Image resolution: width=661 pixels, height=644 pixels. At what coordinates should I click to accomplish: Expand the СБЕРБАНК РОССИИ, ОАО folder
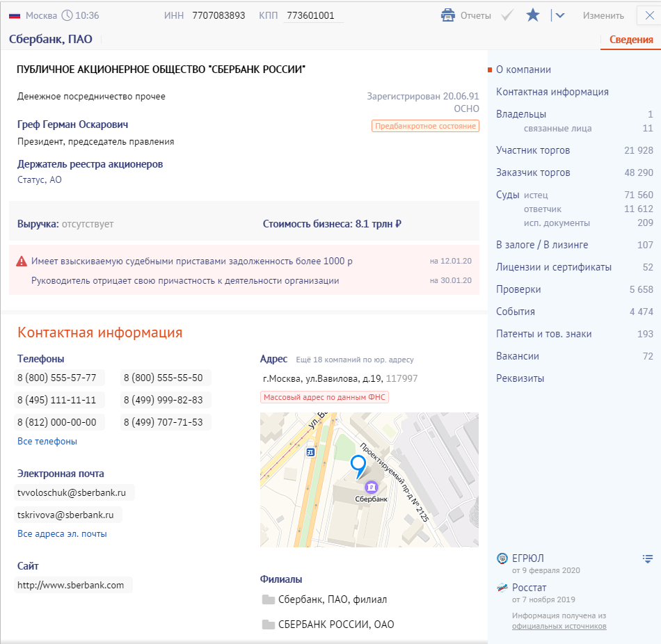pyautogui.click(x=328, y=625)
